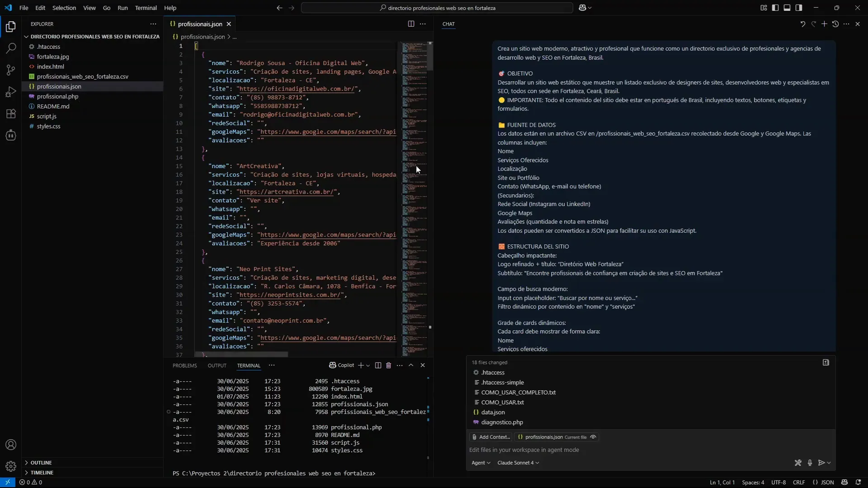
Task: Open Source Control in the activity bar
Action: pos(11,70)
